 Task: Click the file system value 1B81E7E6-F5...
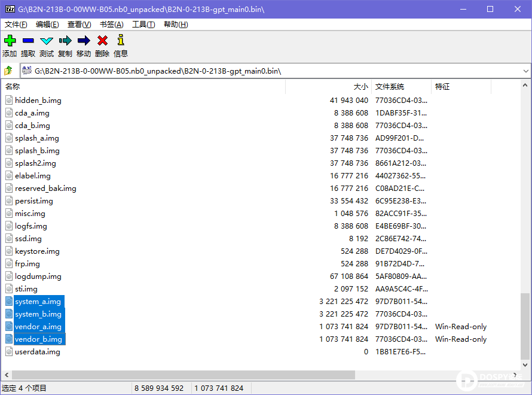tap(400, 351)
